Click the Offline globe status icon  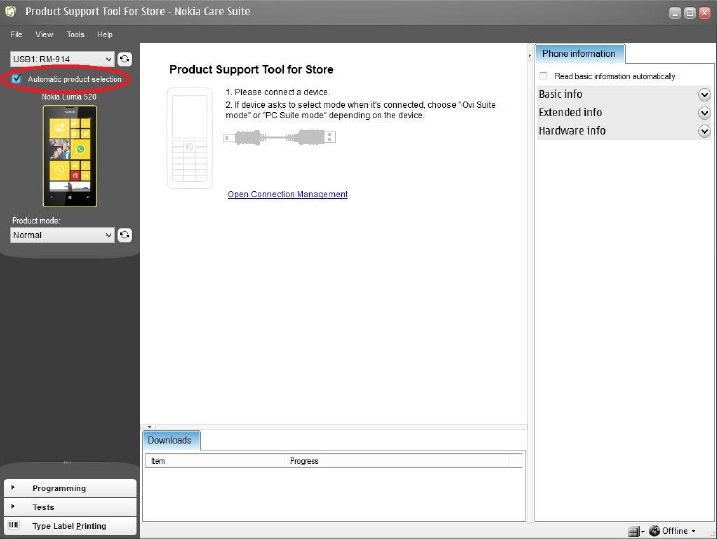(654, 530)
